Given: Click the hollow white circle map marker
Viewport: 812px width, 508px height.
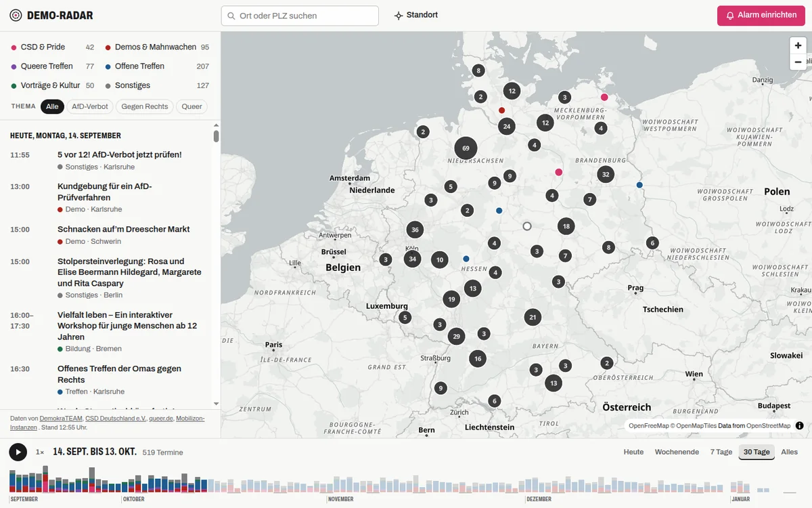Looking at the screenshot, I should [527, 226].
